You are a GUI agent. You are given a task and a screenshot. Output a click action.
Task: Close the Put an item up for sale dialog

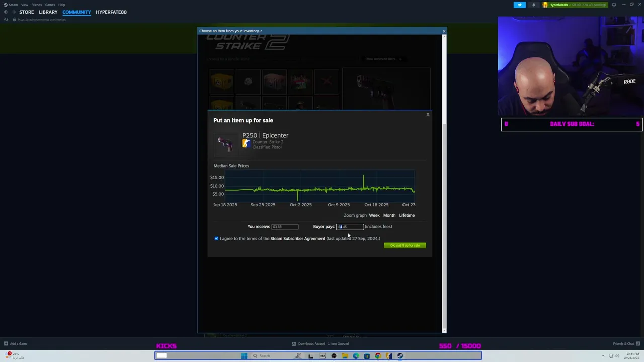[428, 114]
